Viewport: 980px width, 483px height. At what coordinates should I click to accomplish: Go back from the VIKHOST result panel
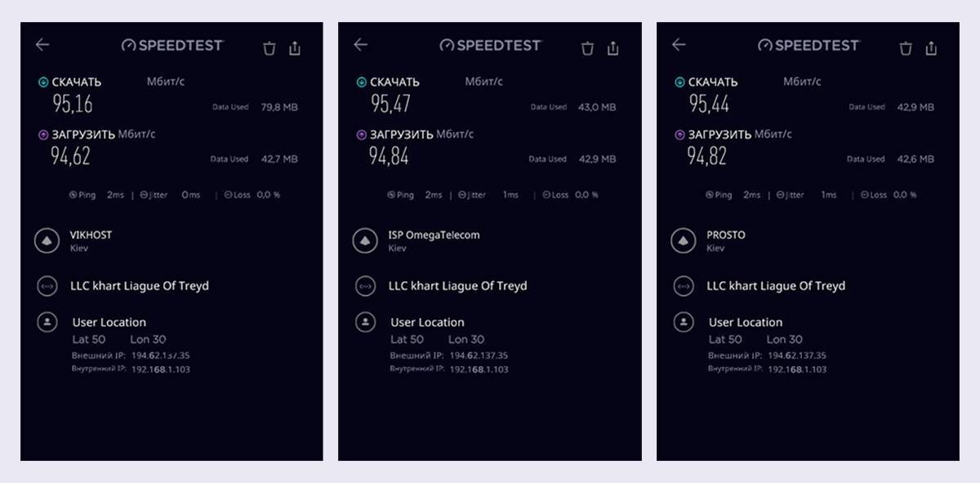(42, 45)
